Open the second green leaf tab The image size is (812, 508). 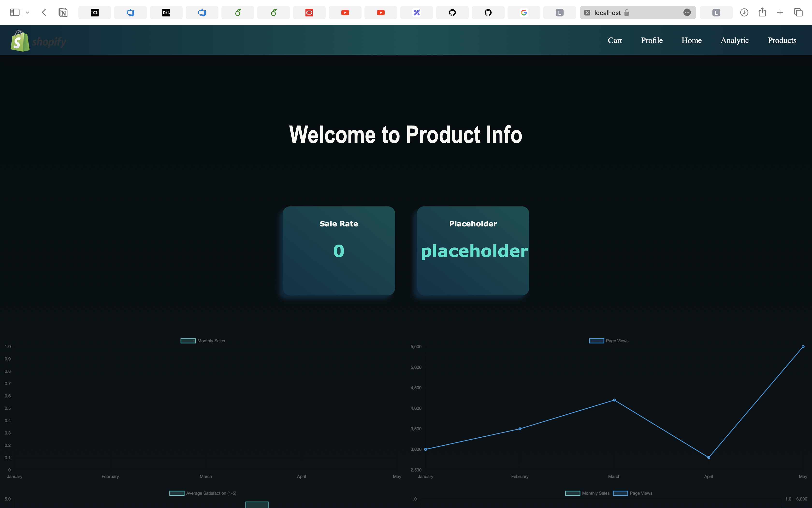[274, 12]
